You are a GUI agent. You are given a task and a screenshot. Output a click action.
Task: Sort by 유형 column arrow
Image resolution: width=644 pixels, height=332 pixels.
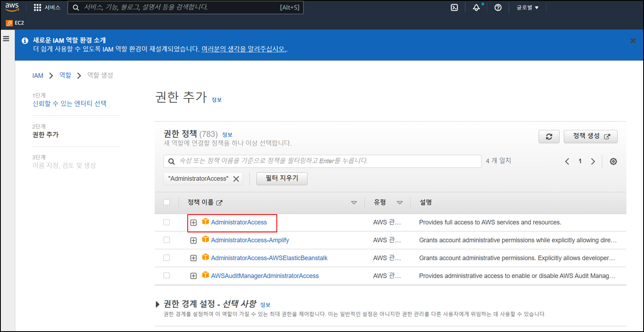click(399, 203)
